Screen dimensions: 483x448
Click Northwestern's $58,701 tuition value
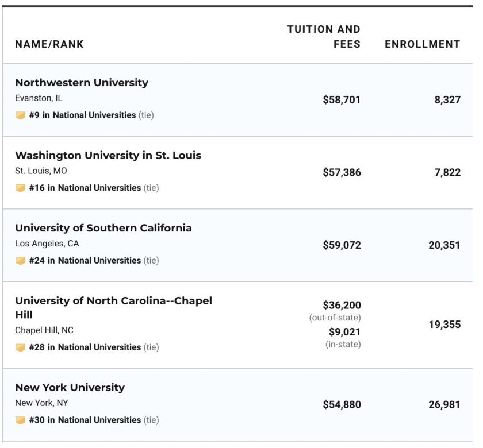coord(342,99)
